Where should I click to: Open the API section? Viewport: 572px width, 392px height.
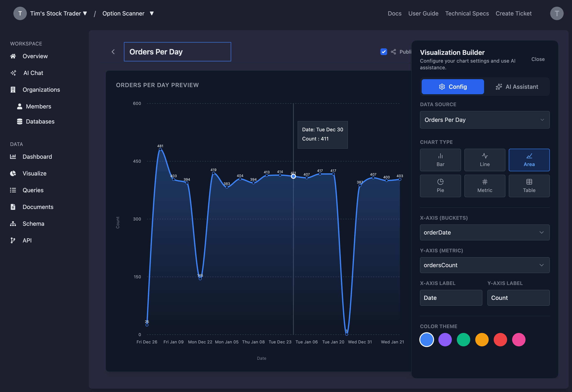click(x=27, y=240)
